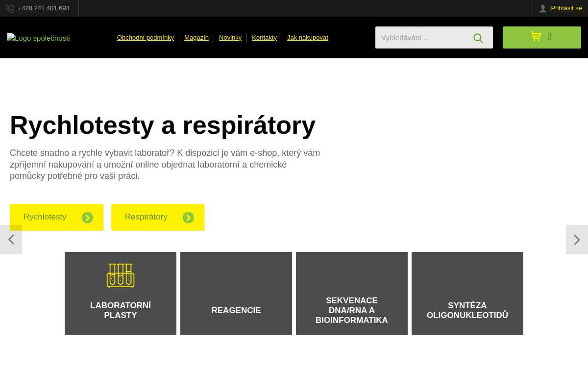
Task: Open Kontakty page
Action: point(264,38)
